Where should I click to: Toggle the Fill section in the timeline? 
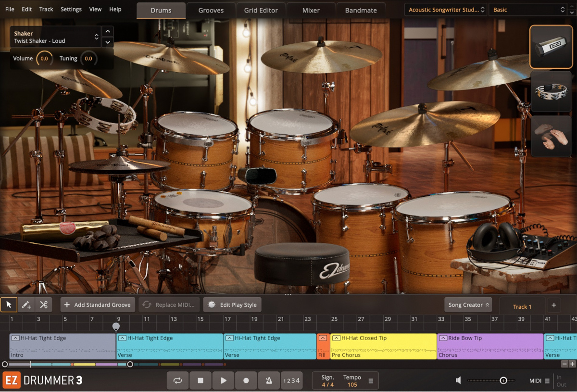[323, 338]
